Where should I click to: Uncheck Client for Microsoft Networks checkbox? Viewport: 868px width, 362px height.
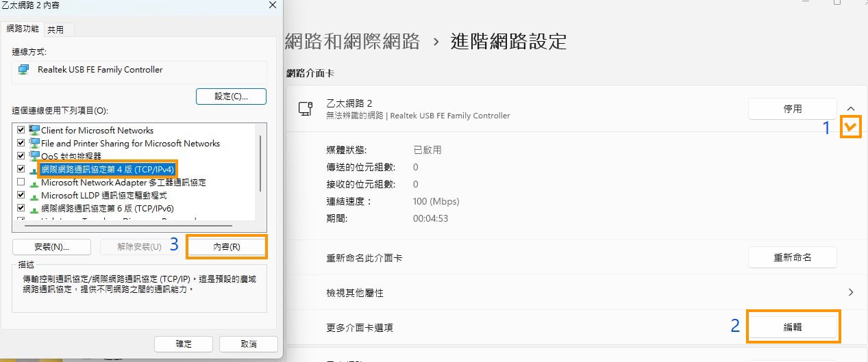point(21,130)
